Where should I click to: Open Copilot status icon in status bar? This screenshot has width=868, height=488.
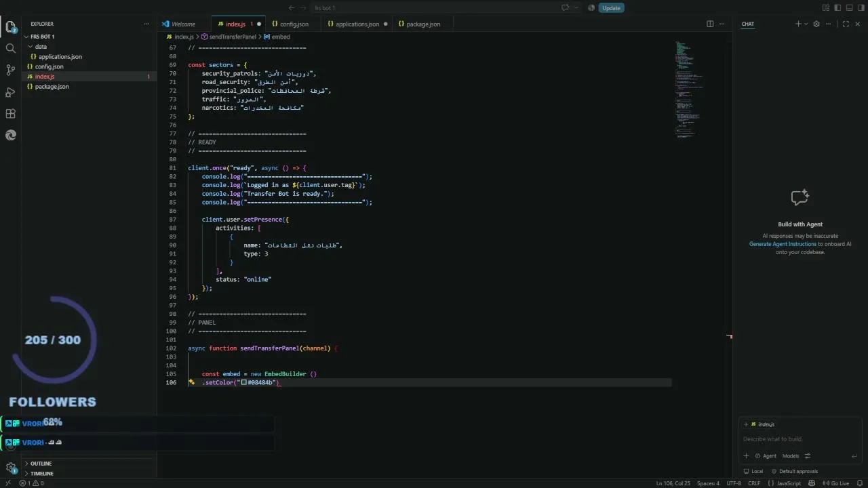coord(812,483)
